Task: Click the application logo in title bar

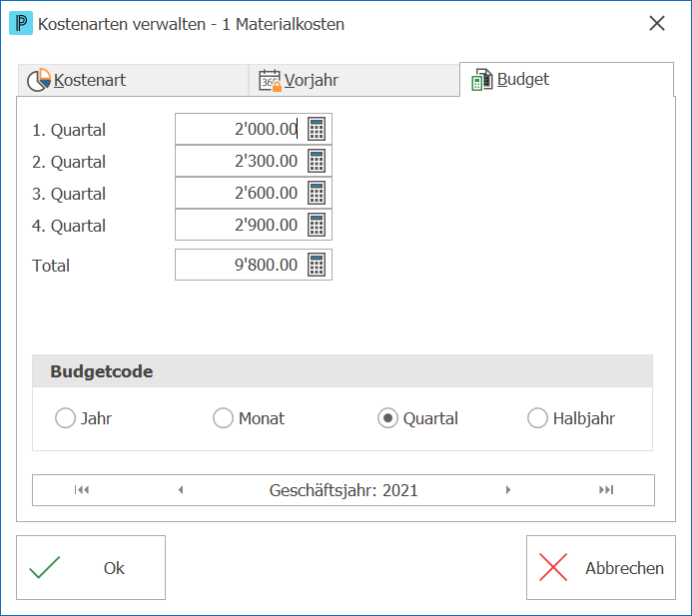Action: (21, 23)
